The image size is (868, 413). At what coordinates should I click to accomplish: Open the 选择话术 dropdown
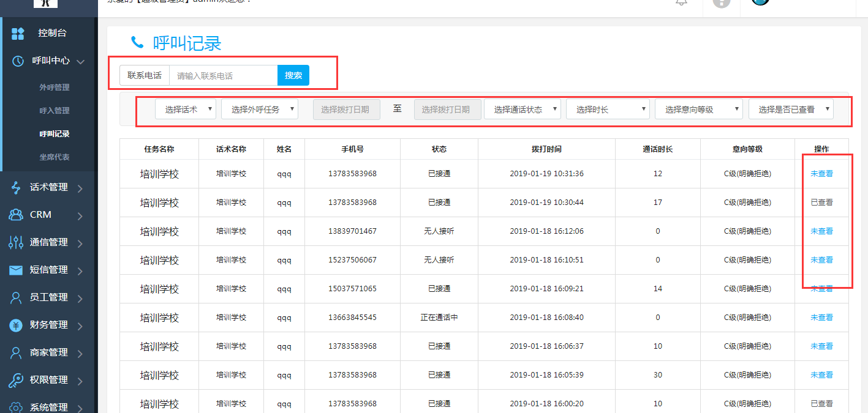click(x=186, y=110)
